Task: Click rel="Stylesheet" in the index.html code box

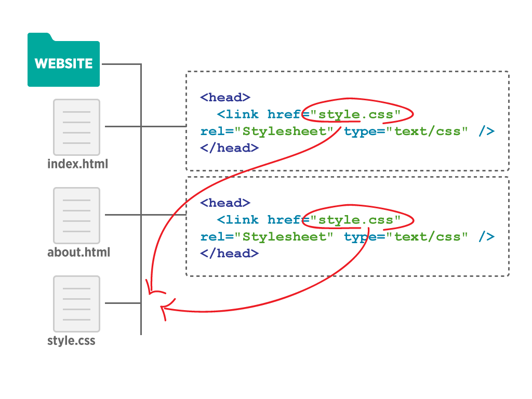Action: [267, 131]
